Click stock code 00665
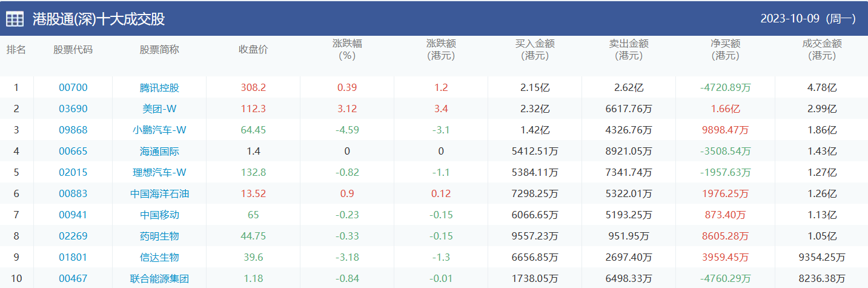The height and width of the screenshot is (288, 868). point(73,151)
